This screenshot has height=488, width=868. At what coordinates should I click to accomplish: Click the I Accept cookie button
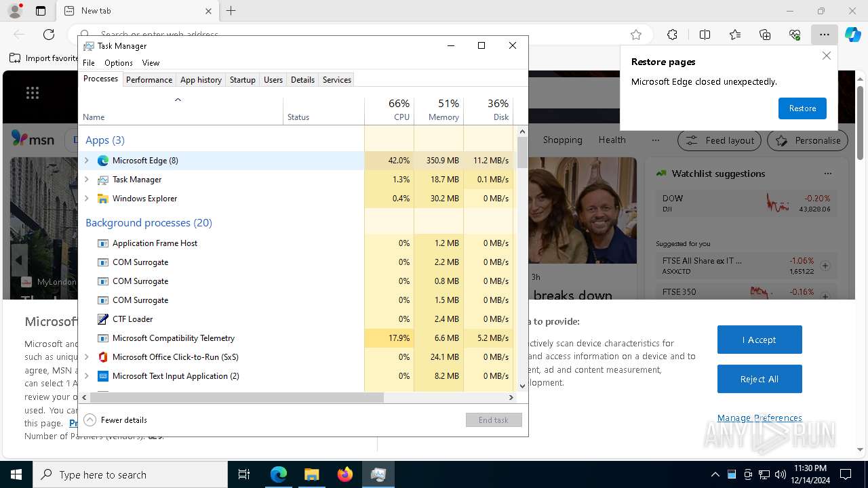click(x=759, y=340)
